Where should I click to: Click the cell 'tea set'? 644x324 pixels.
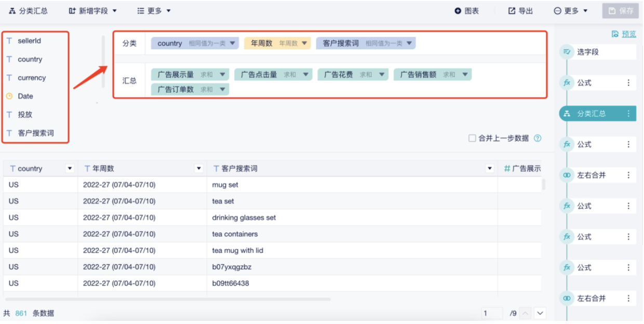(x=352, y=201)
